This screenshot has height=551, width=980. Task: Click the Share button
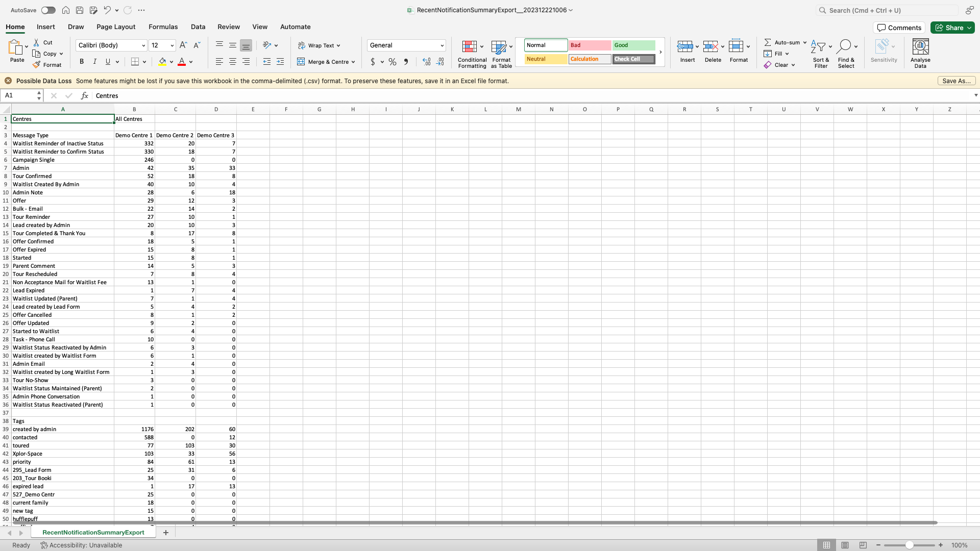(952, 28)
